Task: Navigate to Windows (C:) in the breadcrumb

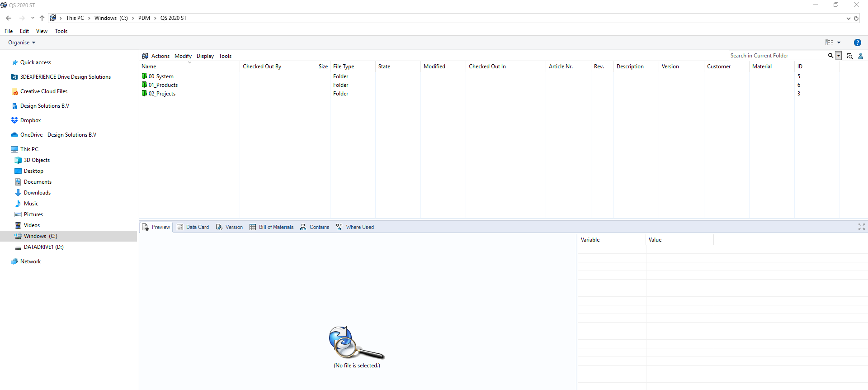Action: (111, 18)
